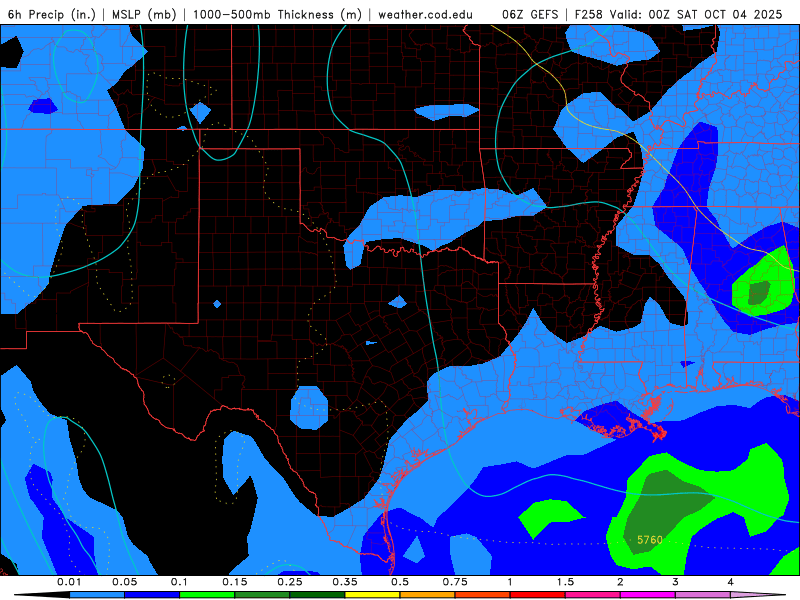Click the 6h Precip (in.) title text
The width and height of the screenshot is (800, 600).
(x=52, y=14)
